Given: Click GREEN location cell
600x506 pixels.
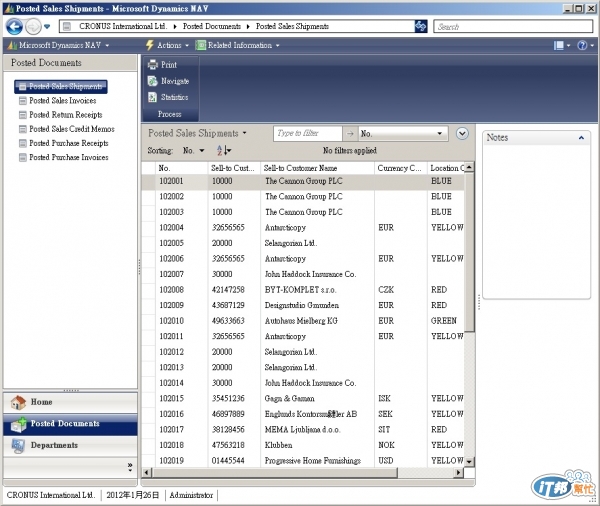Looking at the screenshot, I should point(443,321).
